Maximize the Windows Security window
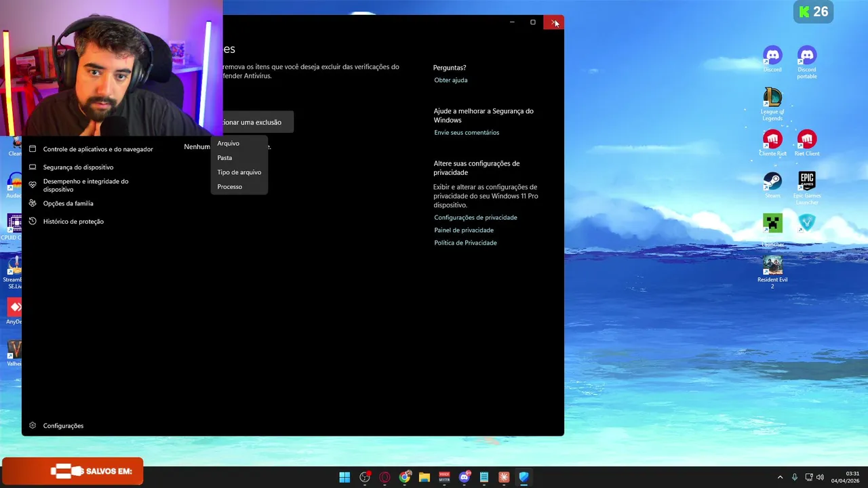 coord(533,22)
